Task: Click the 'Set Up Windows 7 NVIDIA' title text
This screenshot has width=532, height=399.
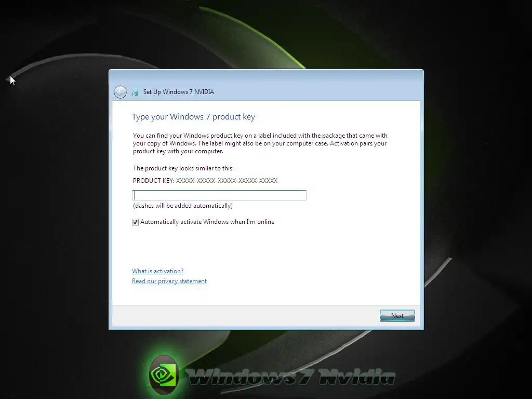Action: click(x=179, y=92)
